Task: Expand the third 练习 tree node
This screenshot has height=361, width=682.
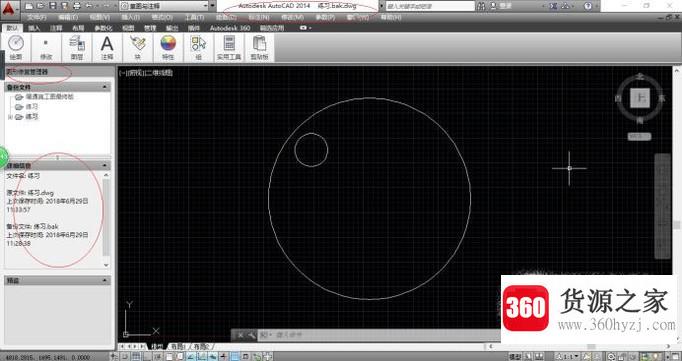Action: pyautogui.click(x=10, y=117)
